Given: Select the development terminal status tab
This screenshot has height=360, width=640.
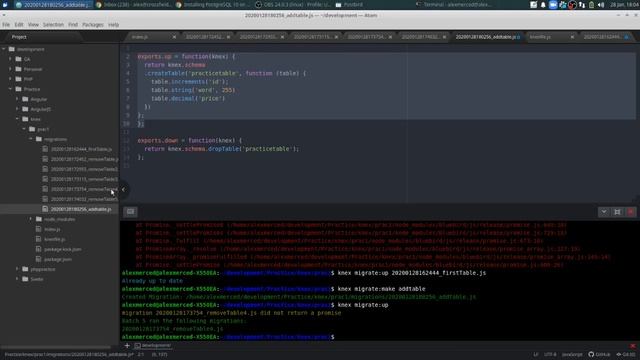Looking at the screenshot, I should pos(153,345).
